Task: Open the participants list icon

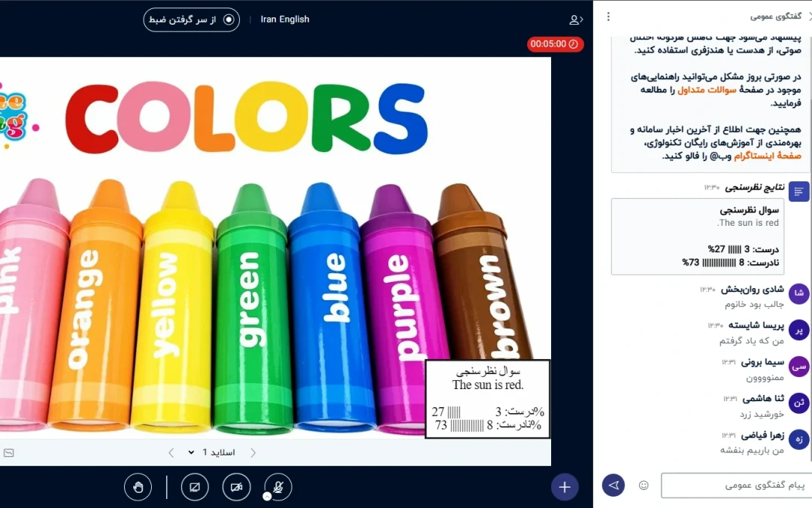Action: click(x=575, y=20)
